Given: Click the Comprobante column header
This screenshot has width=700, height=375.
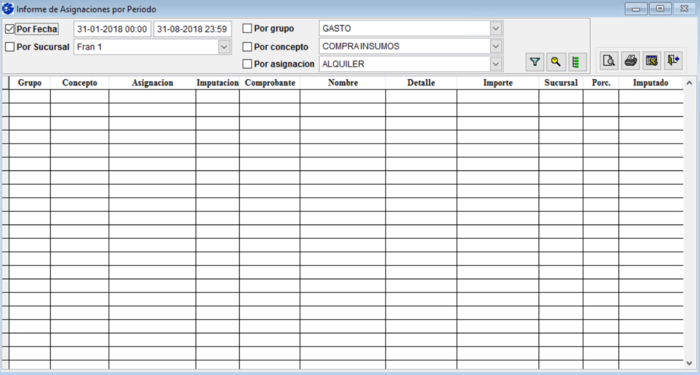Looking at the screenshot, I should 270,83.
